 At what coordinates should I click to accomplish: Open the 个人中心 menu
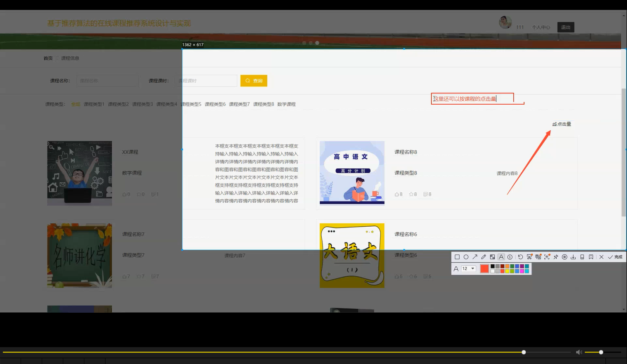[541, 27]
